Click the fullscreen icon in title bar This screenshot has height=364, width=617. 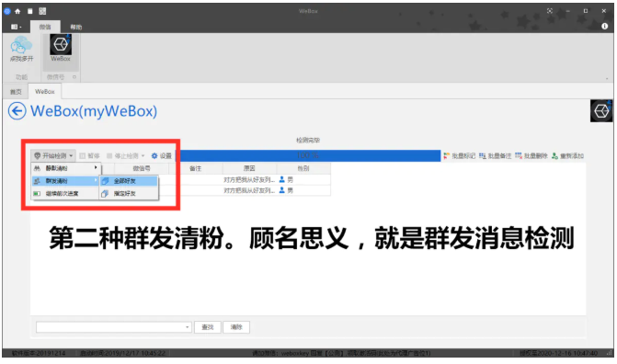(550, 11)
